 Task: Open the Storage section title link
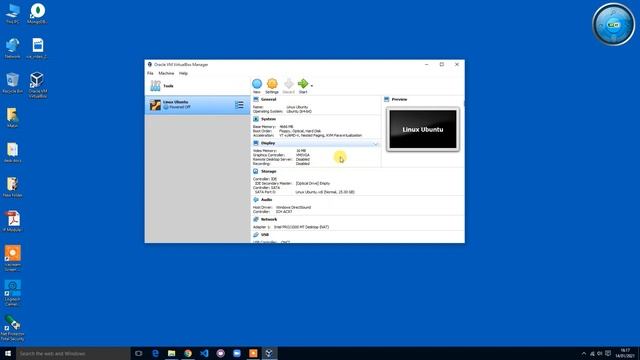pos(269,171)
